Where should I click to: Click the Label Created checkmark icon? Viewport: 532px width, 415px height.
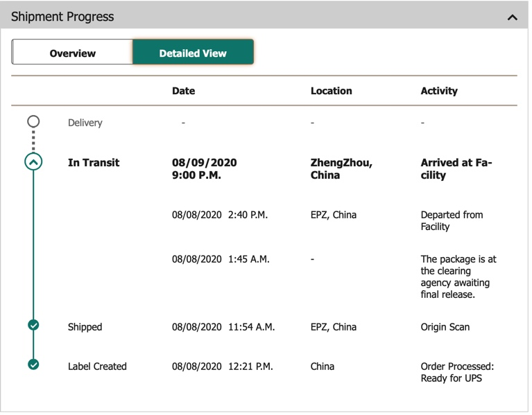[x=33, y=364]
